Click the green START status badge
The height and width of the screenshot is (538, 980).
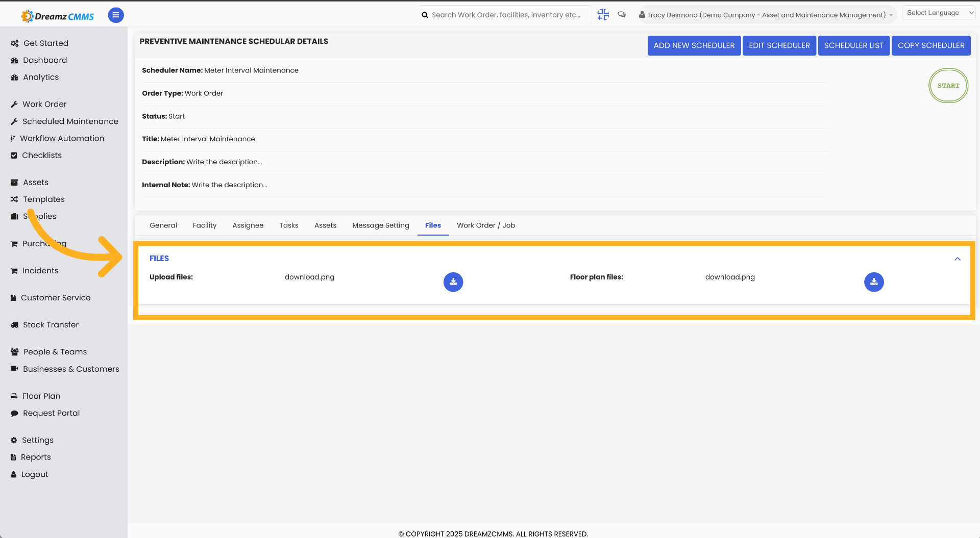tap(948, 86)
